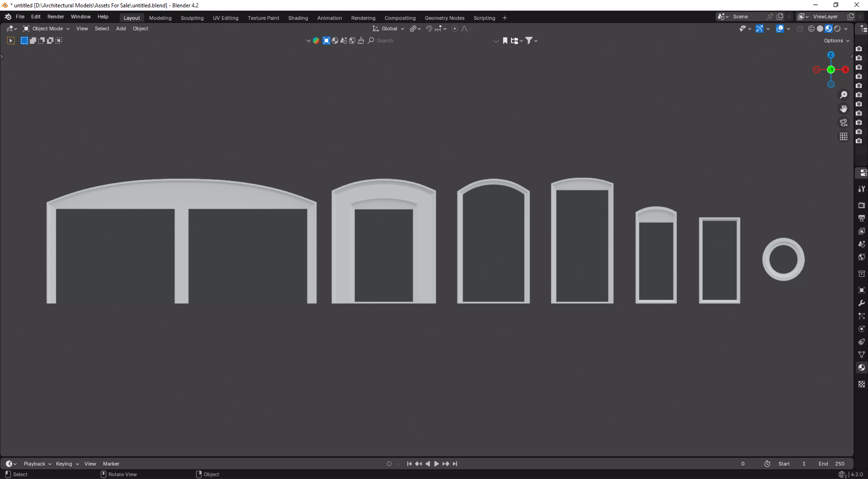This screenshot has height=479, width=868.
Task: Toggle camera view with camera gizmo
Action: [x=843, y=122]
